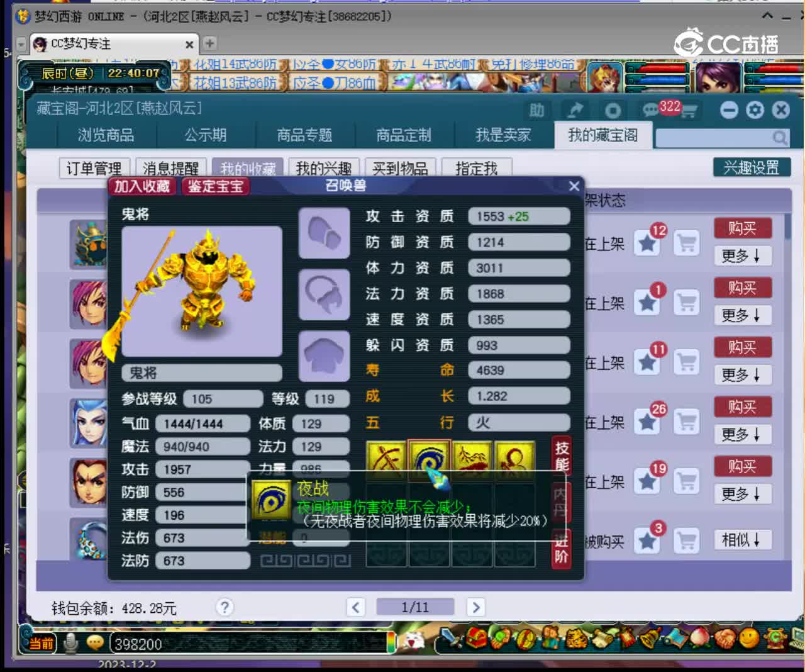Click 购买 in the fifth listing row
Screen dimensions: 805x672
[x=743, y=466]
